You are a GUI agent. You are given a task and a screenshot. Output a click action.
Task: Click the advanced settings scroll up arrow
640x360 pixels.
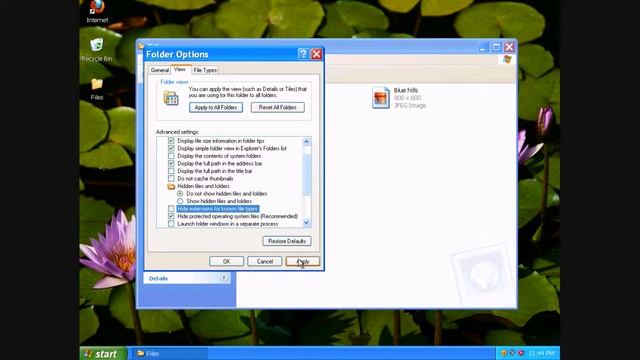(x=307, y=141)
